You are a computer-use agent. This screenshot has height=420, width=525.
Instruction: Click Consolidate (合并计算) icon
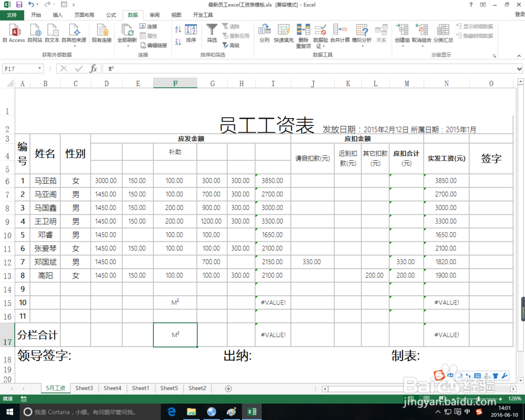point(340,33)
